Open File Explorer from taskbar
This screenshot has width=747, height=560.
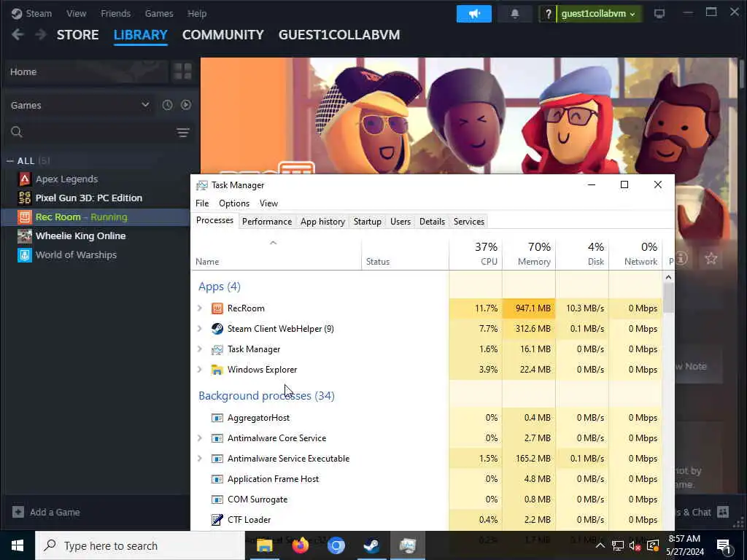[x=264, y=545]
